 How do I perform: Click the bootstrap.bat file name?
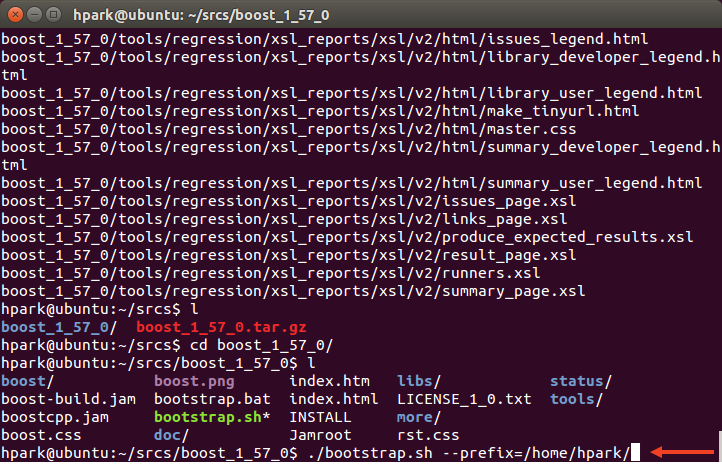(212, 399)
